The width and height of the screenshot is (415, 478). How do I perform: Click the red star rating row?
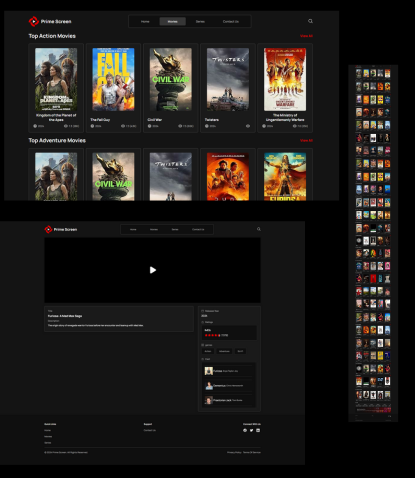212,335
